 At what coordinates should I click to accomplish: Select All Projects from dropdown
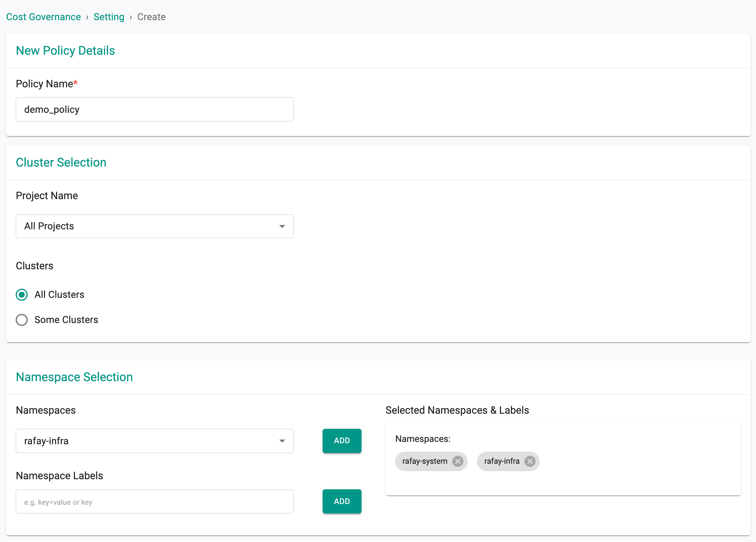click(154, 226)
